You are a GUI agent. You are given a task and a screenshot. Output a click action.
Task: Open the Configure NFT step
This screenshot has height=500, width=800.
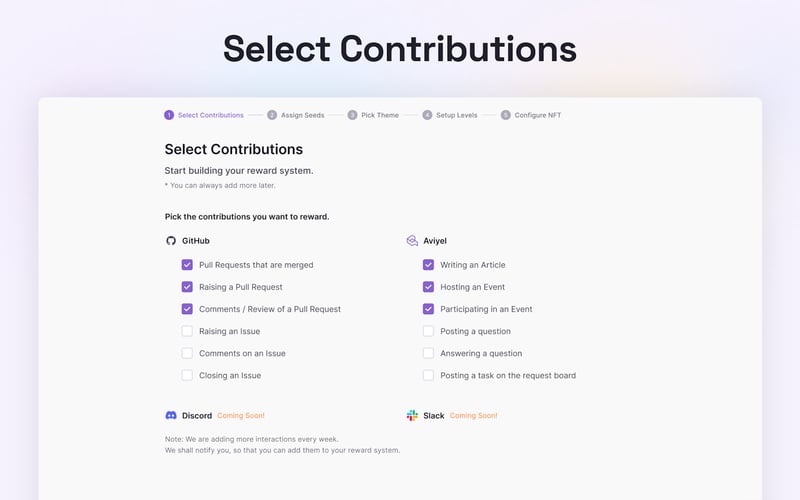click(x=538, y=115)
